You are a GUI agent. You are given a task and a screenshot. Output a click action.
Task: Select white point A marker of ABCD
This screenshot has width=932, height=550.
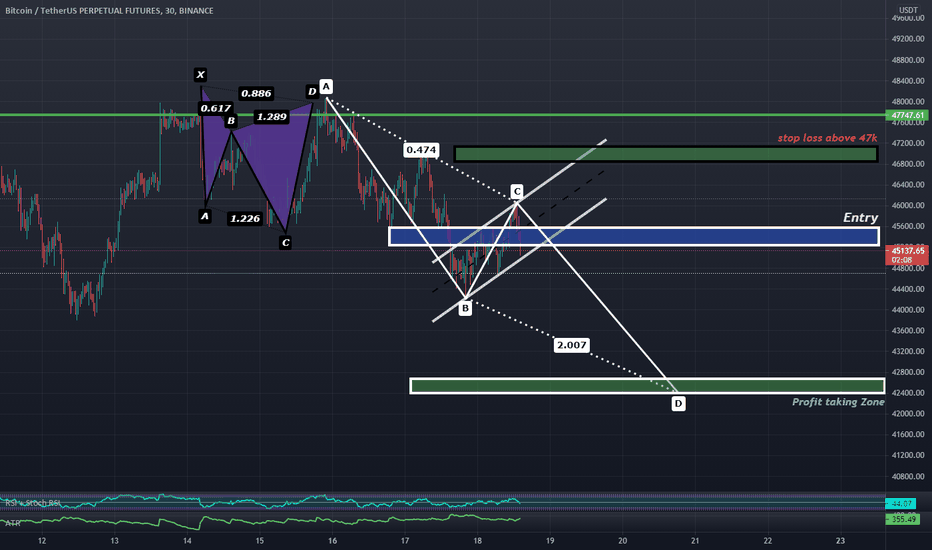coord(326,87)
